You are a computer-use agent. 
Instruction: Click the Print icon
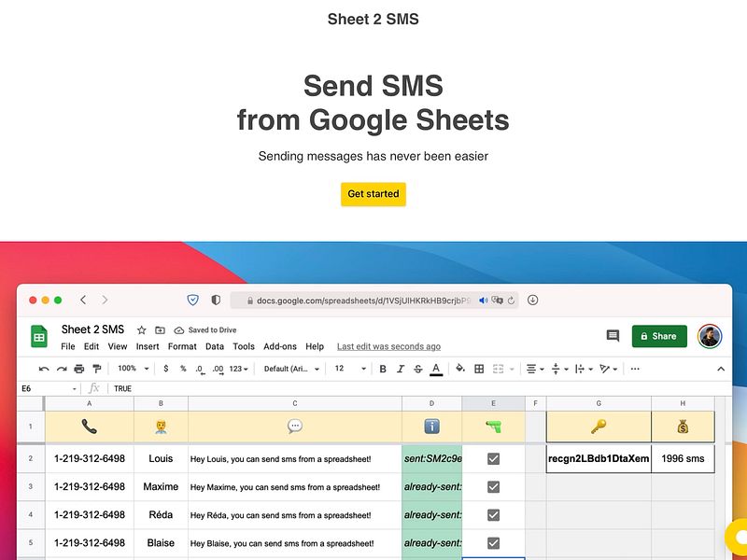click(79, 369)
